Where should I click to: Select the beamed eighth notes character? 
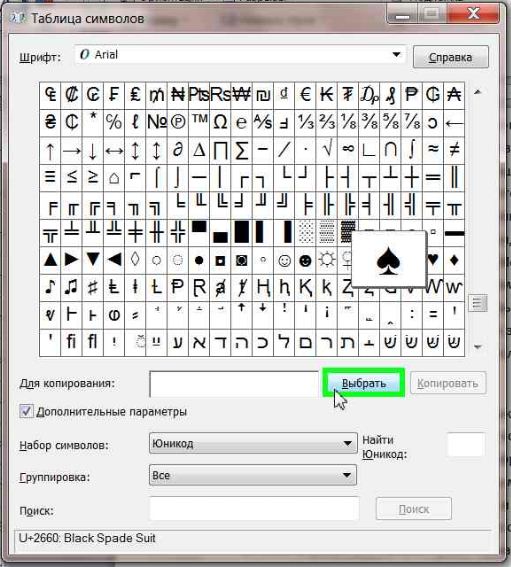72,288
